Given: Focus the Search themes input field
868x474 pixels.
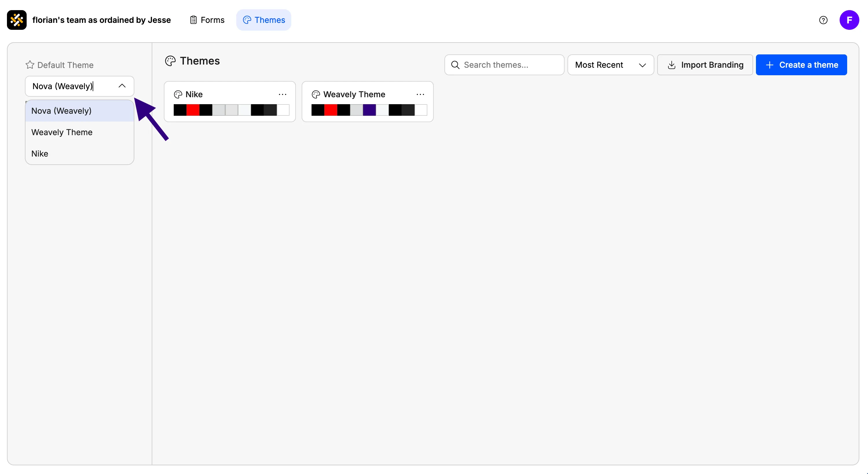Looking at the screenshot, I should [504, 65].
